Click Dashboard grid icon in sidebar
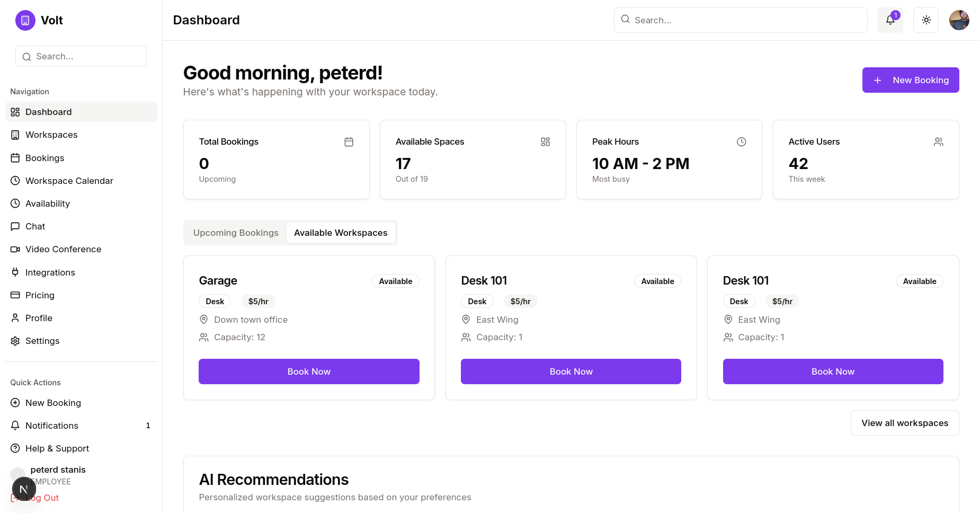Screen dimensions: 980x513 coord(15,112)
